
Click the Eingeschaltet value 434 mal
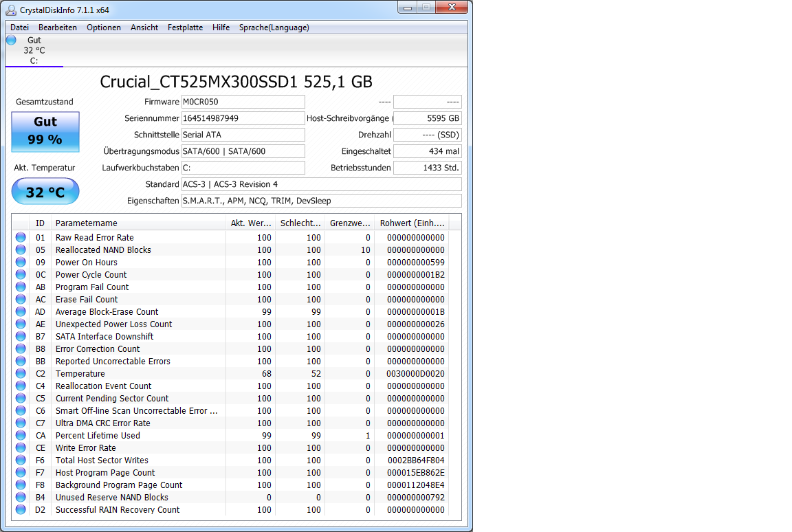pyautogui.click(x=428, y=151)
